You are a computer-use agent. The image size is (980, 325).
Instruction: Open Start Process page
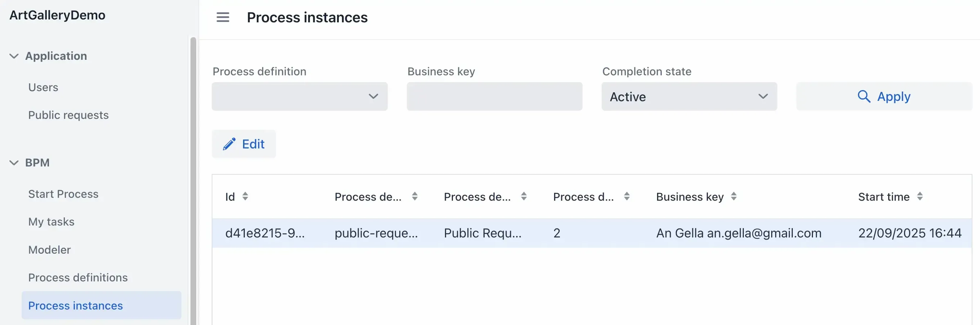click(63, 194)
